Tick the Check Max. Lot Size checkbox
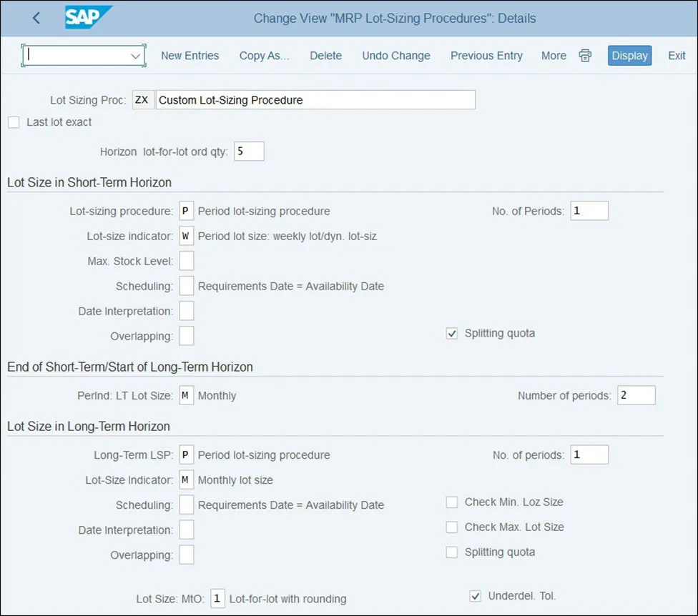 click(x=452, y=527)
